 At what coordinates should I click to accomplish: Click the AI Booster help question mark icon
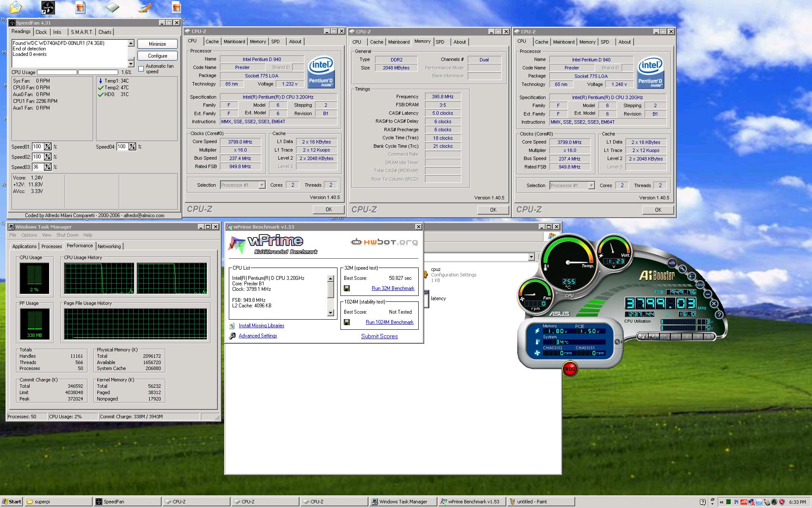pyautogui.click(x=719, y=315)
